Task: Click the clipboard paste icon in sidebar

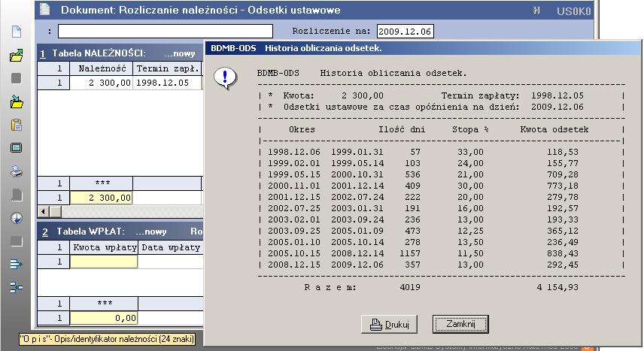Action: (17, 125)
